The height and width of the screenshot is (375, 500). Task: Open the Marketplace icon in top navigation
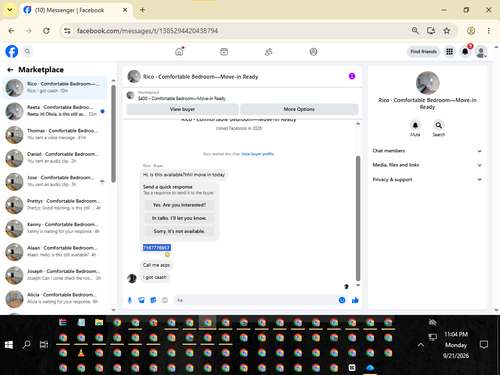pos(224,52)
